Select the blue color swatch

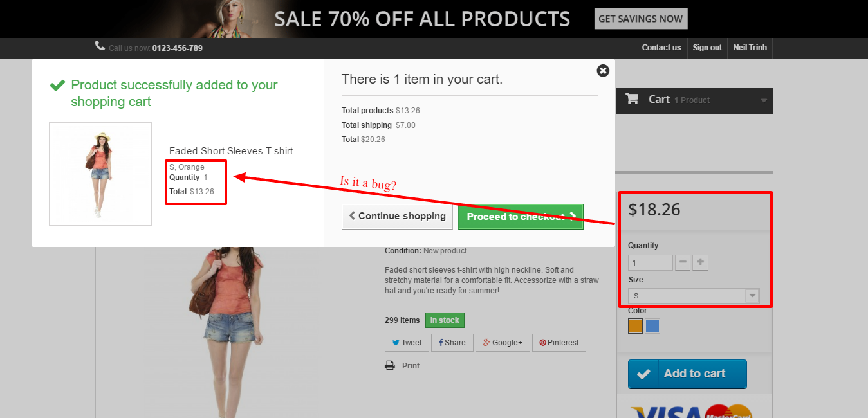(x=652, y=326)
